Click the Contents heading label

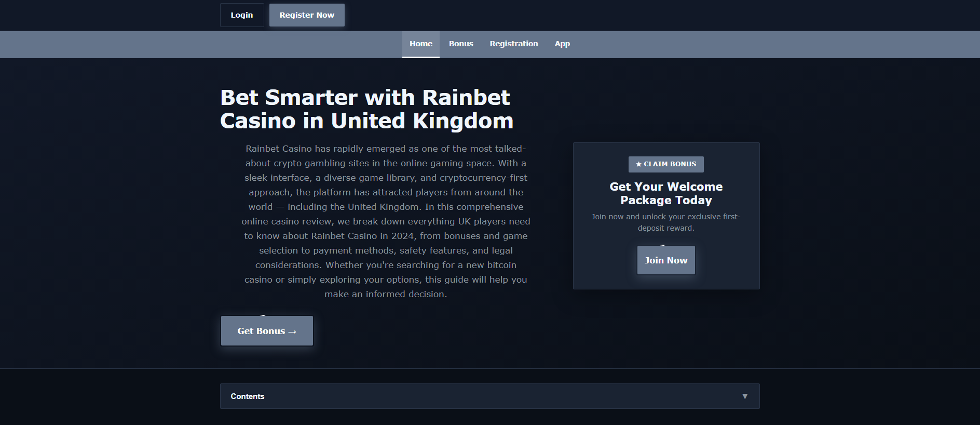tap(248, 396)
